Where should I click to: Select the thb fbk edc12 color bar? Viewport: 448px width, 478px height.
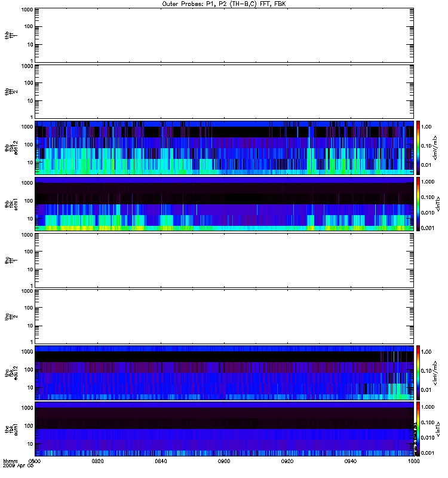coord(418,148)
